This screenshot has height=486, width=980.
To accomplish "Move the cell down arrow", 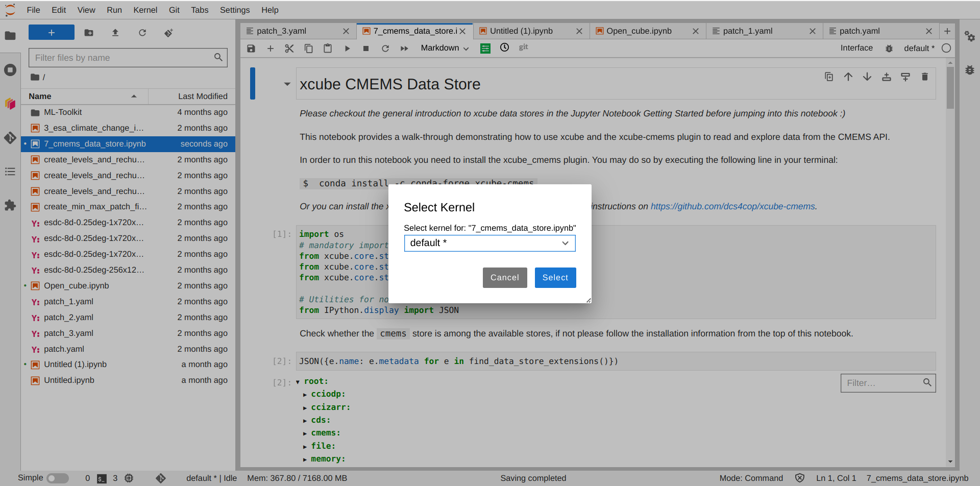I will pyautogui.click(x=867, y=77).
